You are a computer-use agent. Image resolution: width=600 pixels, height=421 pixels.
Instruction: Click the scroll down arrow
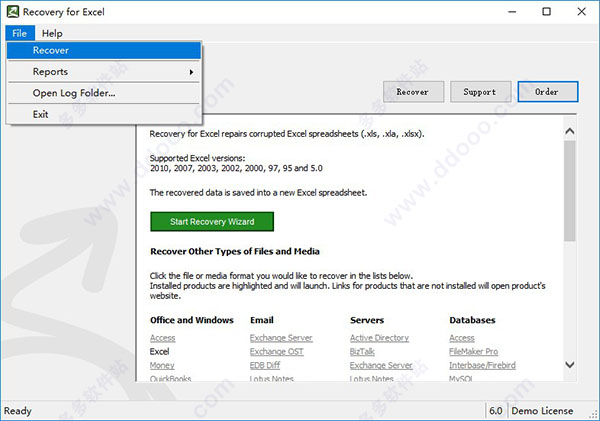click(569, 365)
